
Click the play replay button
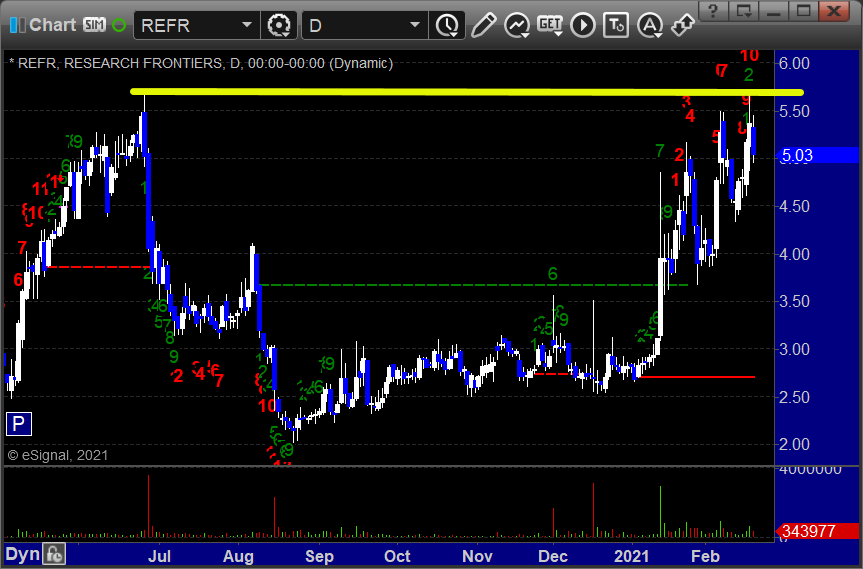583,25
